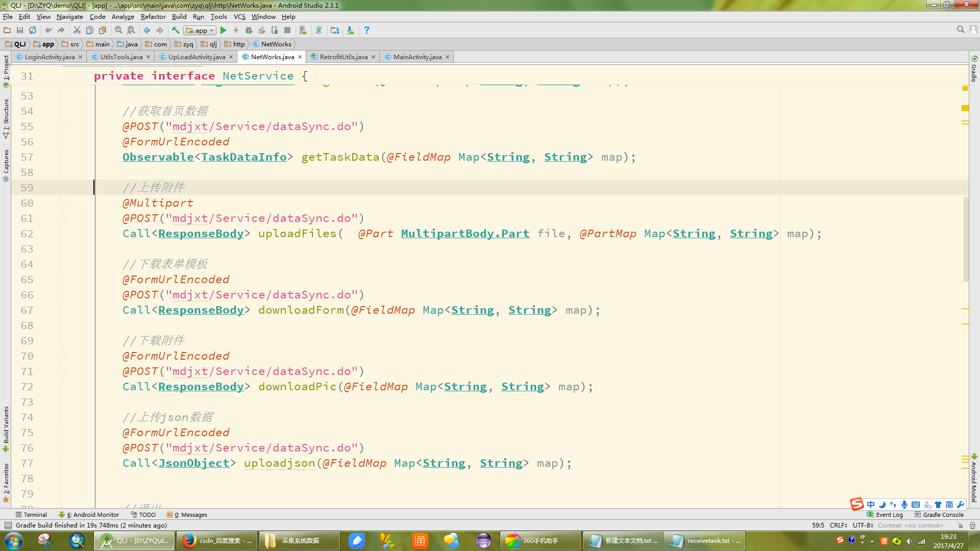Navigate forward with right arrow

[160, 31]
